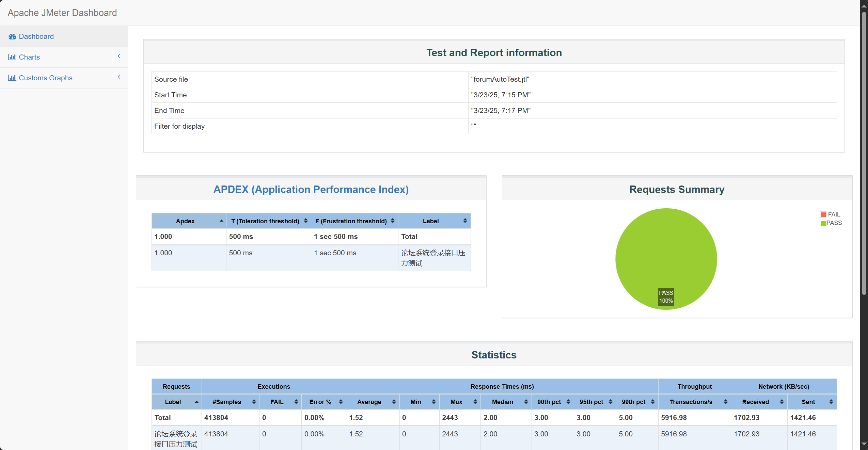Click sort arrows on Toleration threshold column
The image size is (868, 450).
[x=306, y=221]
